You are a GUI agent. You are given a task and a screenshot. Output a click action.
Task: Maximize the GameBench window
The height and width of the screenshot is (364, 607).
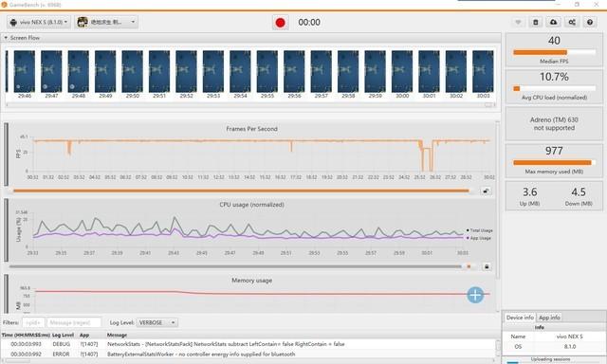click(x=577, y=5)
